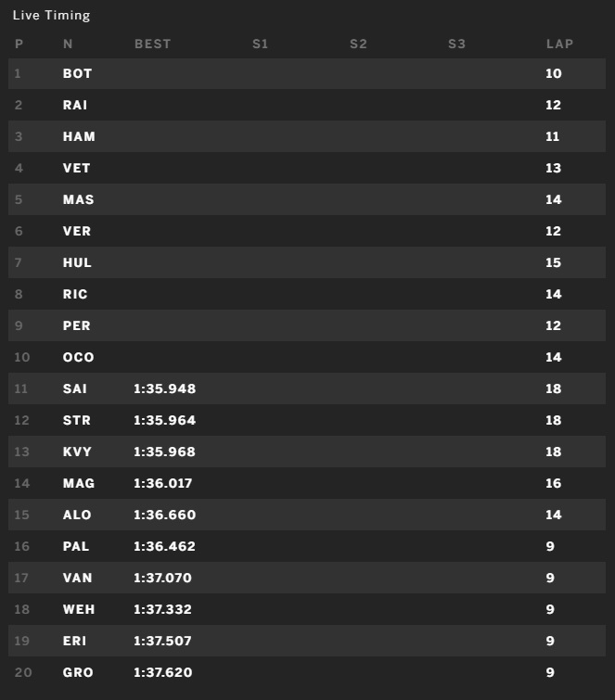Click the N driver name column header
Viewport: 615px width, 700px height.
point(68,44)
